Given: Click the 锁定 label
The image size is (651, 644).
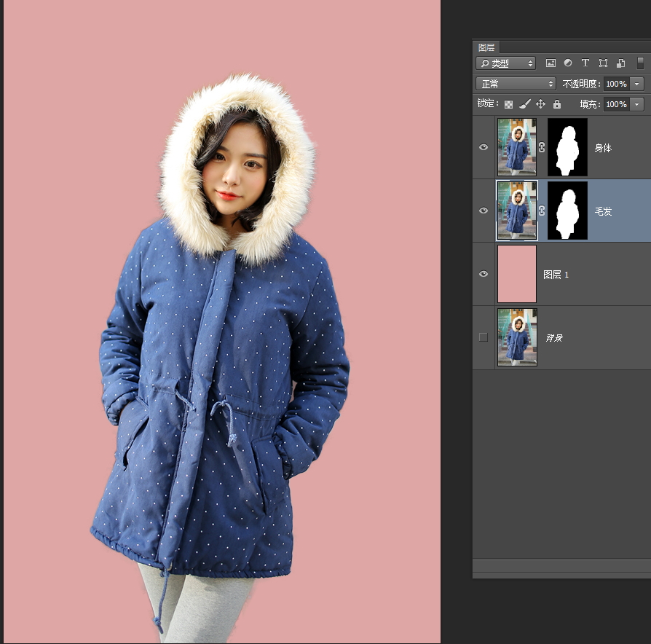Looking at the screenshot, I should [x=487, y=103].
